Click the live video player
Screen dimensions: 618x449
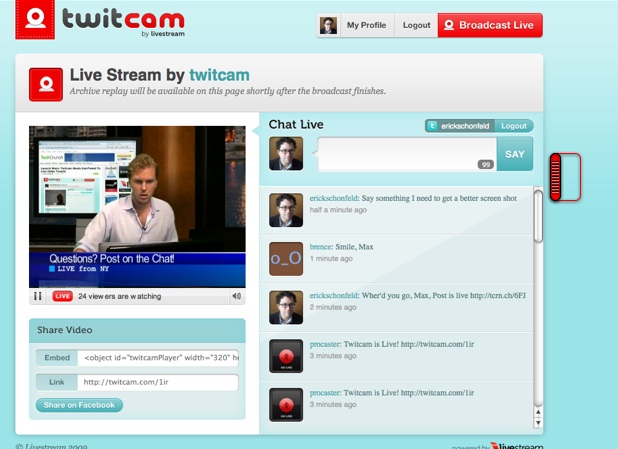coord(137,207)
